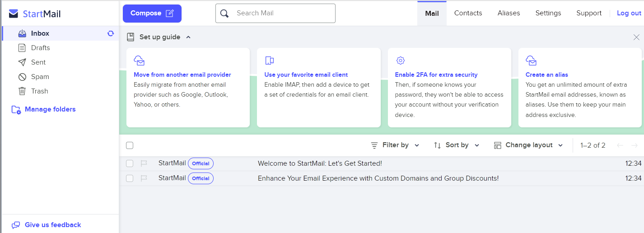Close the Set up guide panel
Screen dimensions: 644x233
(x=636, y=37)
